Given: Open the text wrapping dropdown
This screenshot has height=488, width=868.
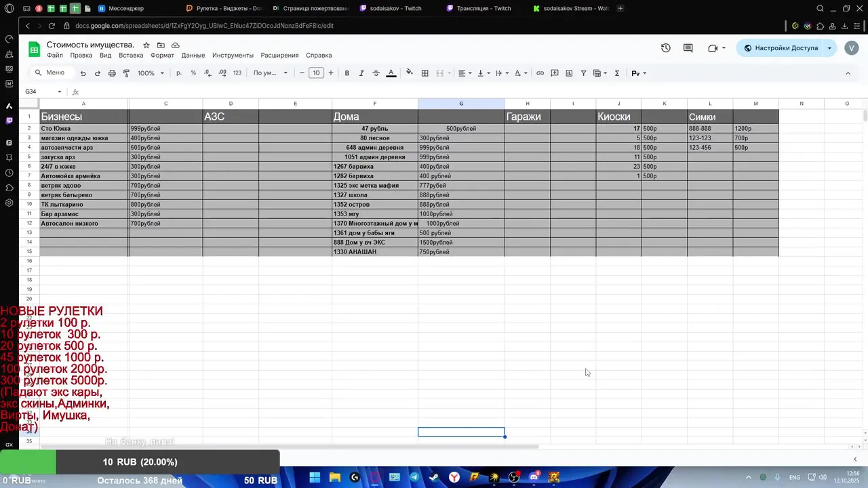Looking at the screenshot, I should tap(502, 73).
